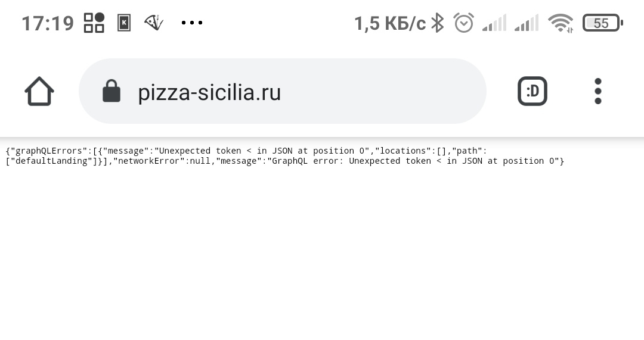Open the tab switcher button
Viewport: 644px width, 340px height.
[x=532, y=92]
